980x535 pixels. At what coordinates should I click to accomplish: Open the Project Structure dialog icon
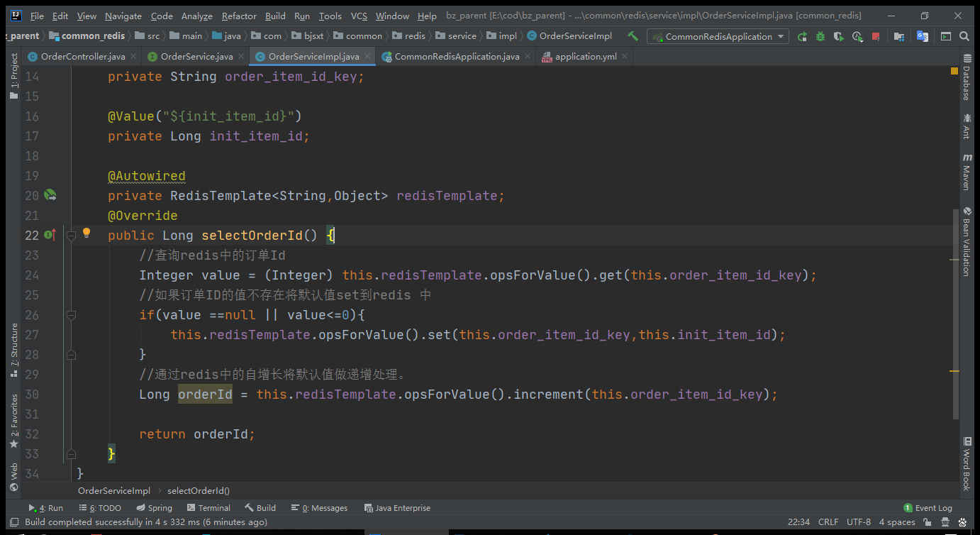tap(898, 36)
